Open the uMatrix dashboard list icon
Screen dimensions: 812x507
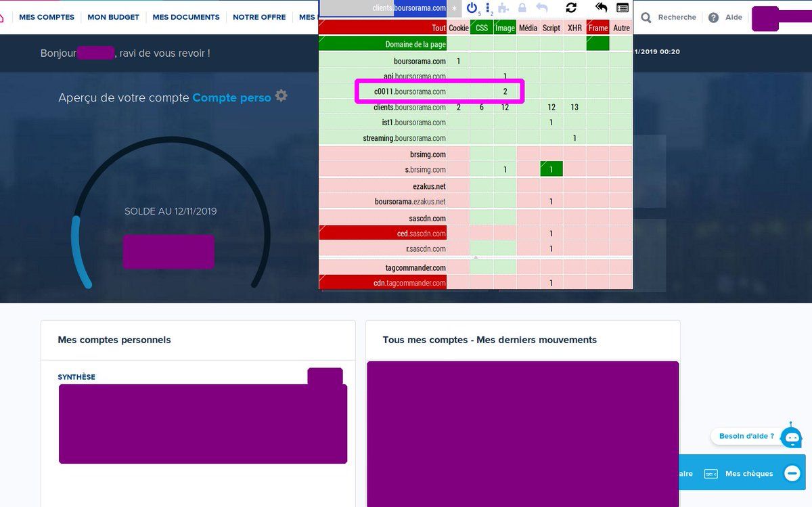coord(623,8)
